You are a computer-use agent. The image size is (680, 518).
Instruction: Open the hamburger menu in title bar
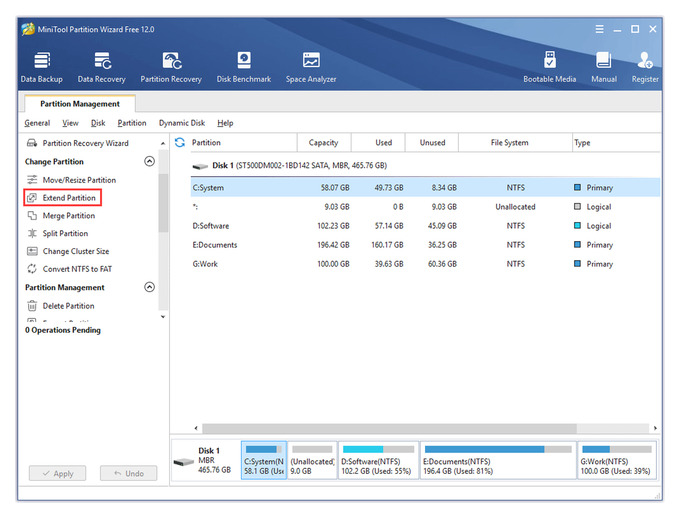(x=599, y=29)
